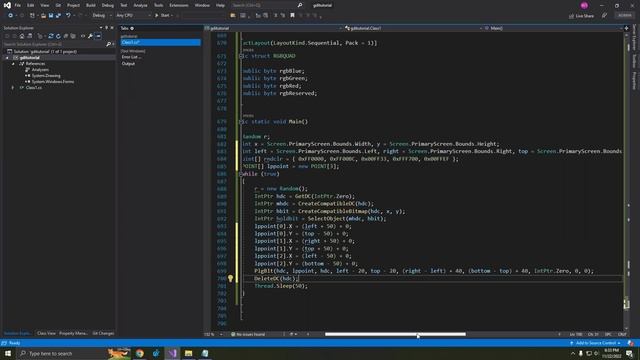Expand the Class1.cs tree node
This screenshot has height=360, width=640.
(13, 87)
